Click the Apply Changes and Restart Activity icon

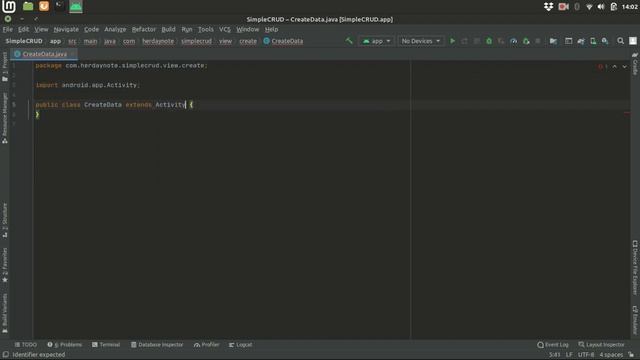pos(464,41)
